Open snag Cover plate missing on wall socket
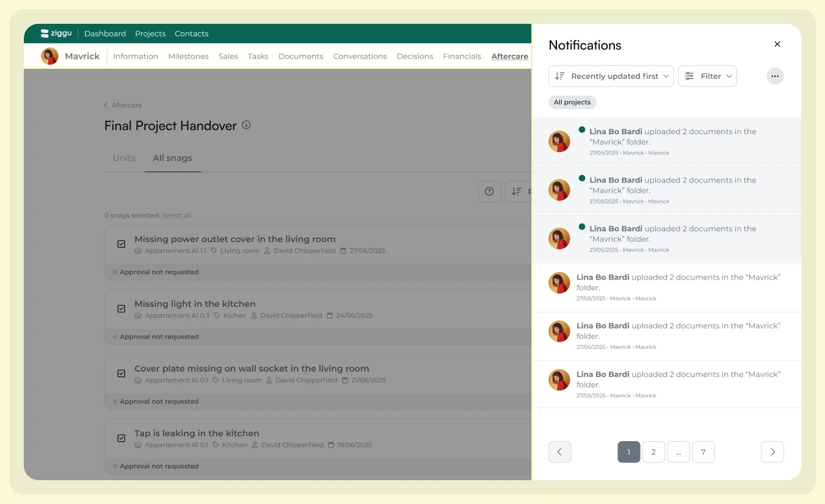Screen dimensions: 825x504 pyautogui.click(x=252, y=369)
